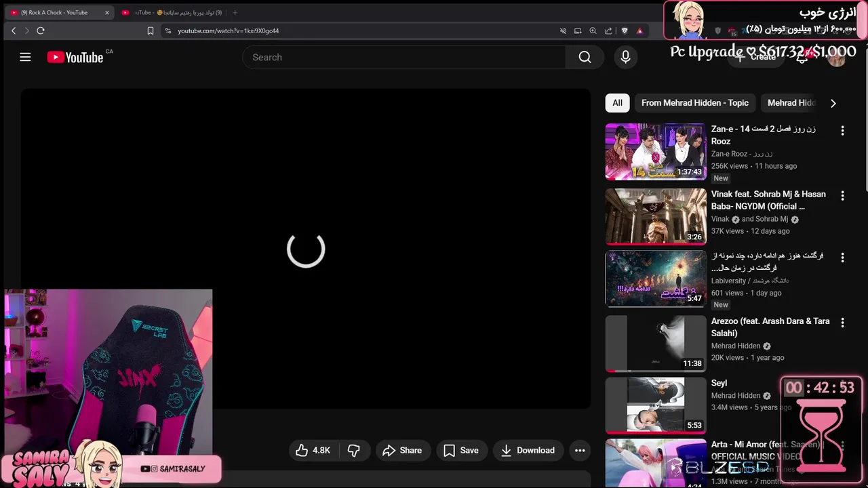The height and width of the screenshot is (488, 868).
Task: Open Labiversity video thumbnail 5:47
Action: click(656, 279)
